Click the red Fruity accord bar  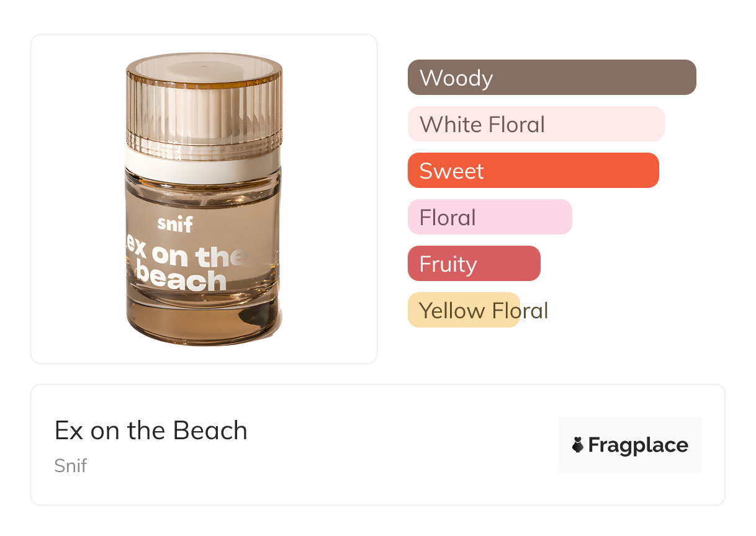tap(474, 264)
